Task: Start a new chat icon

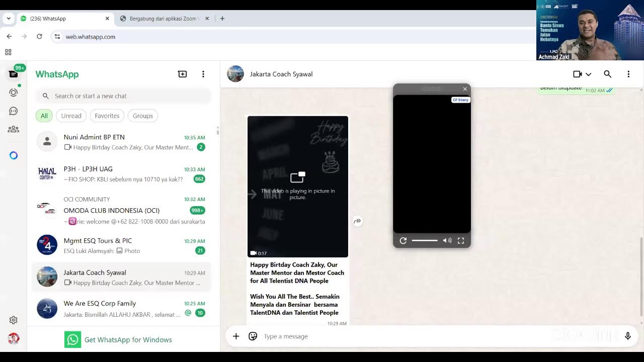Action: tap(183, 74)
